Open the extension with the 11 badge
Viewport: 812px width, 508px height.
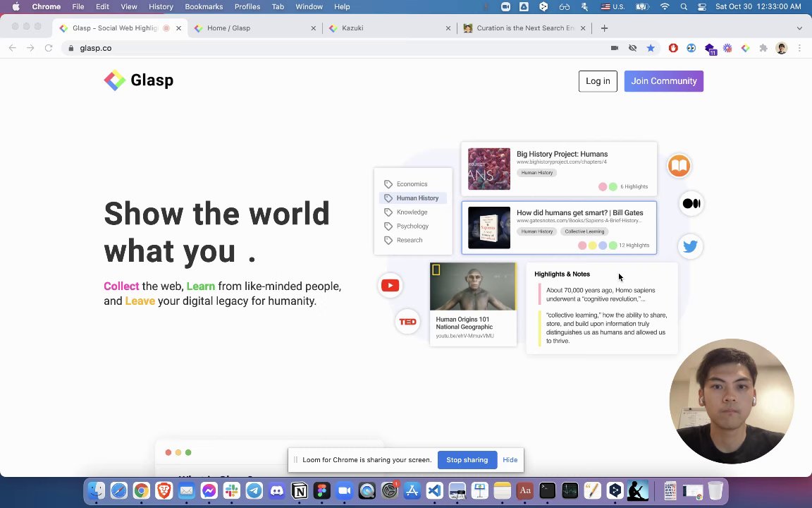pyautogui.click(x=710, y=49)
